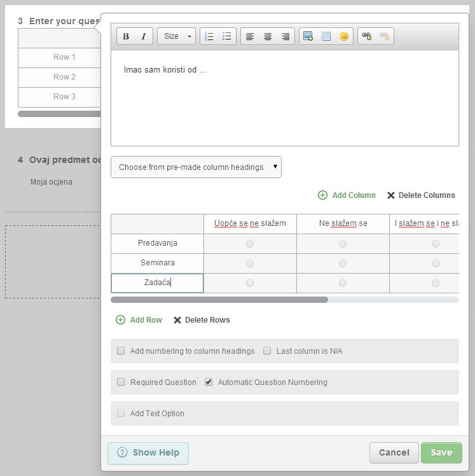The height and width of the screenshot is (476, 475).
Task: Check Last column is N/A
Action: click(x=267, y=351)
